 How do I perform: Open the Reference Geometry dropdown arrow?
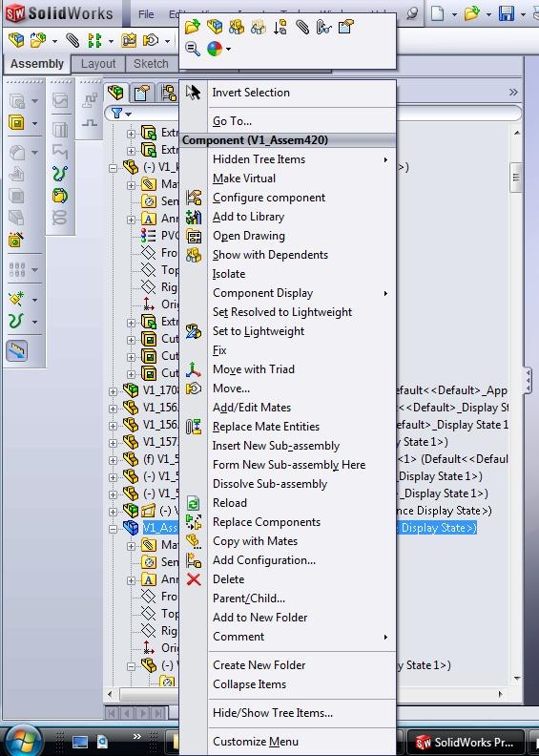coord(34,300)
